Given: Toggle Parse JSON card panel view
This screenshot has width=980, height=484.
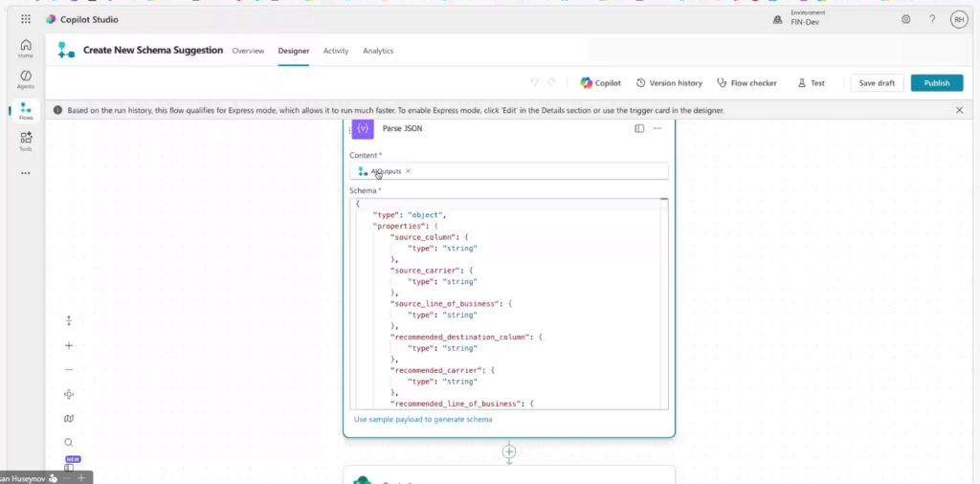Looking at the screenshot, I should pos(639,128).
